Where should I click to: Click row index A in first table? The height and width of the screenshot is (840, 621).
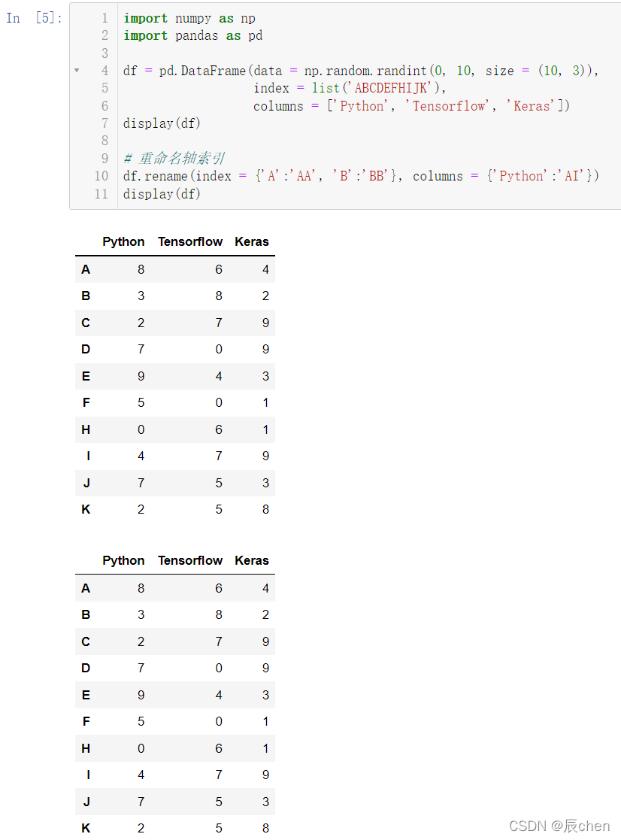pyautogui.click(x=86, y=269)
